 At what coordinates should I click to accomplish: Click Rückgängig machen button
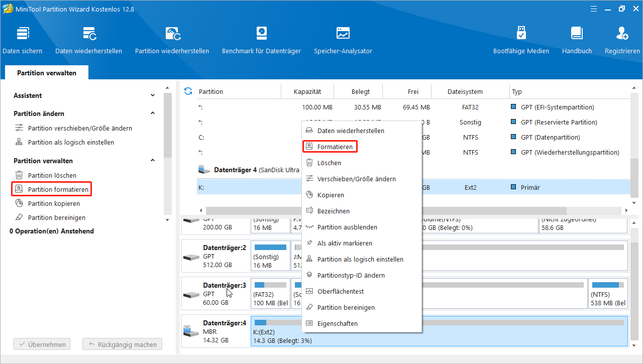coord(122,344)
